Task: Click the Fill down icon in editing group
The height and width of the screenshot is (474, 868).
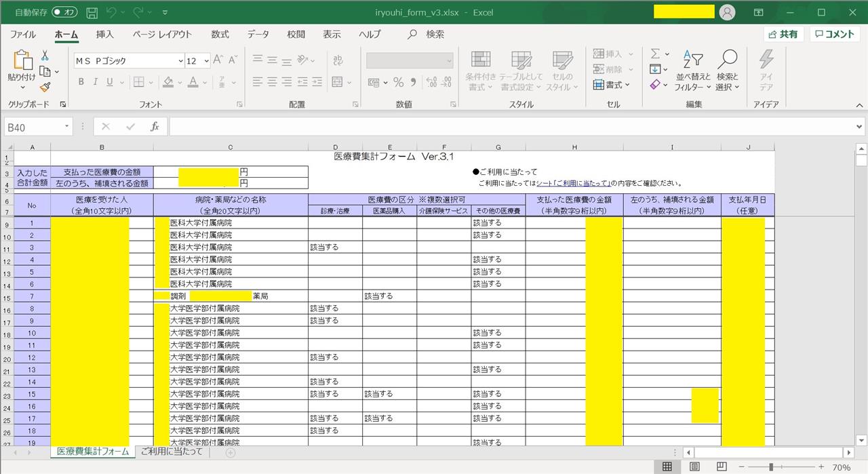Action: point(655,69)
